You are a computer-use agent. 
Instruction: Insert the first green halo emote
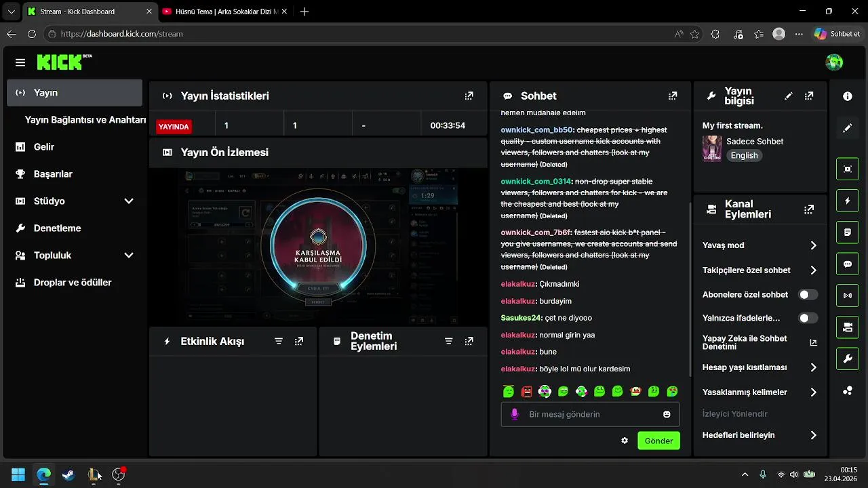(x=509, y=391)
